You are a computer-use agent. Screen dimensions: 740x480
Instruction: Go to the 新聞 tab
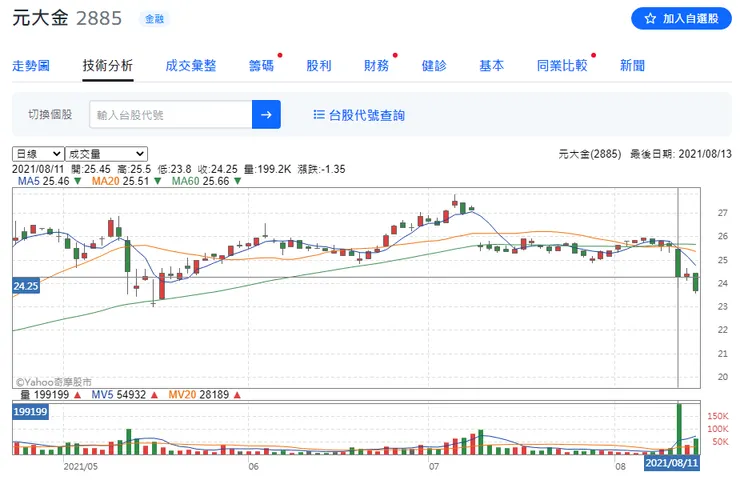(632, 66)
